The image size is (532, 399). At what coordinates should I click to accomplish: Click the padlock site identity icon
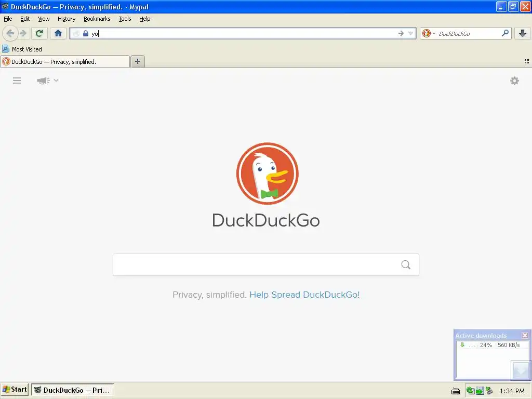pyautogui.click(x=86, y=33)
